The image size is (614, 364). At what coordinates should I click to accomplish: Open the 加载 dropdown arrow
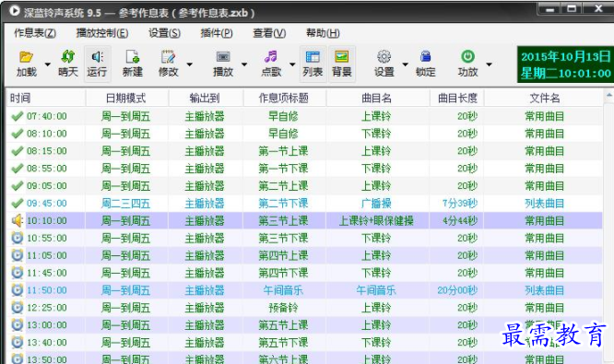(x=48, y=65)
